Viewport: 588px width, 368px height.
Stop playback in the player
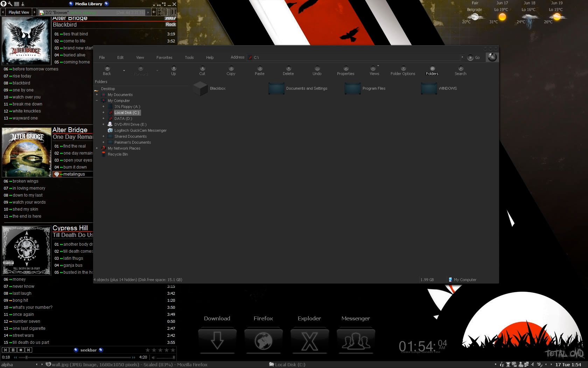[x=21, y=350]
